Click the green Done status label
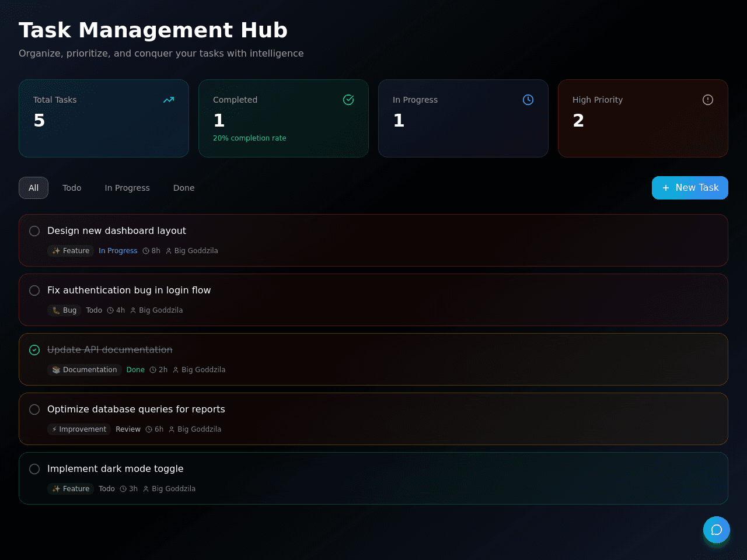The height and width of the screenshot is (560, 747). (x=135, y=370)
